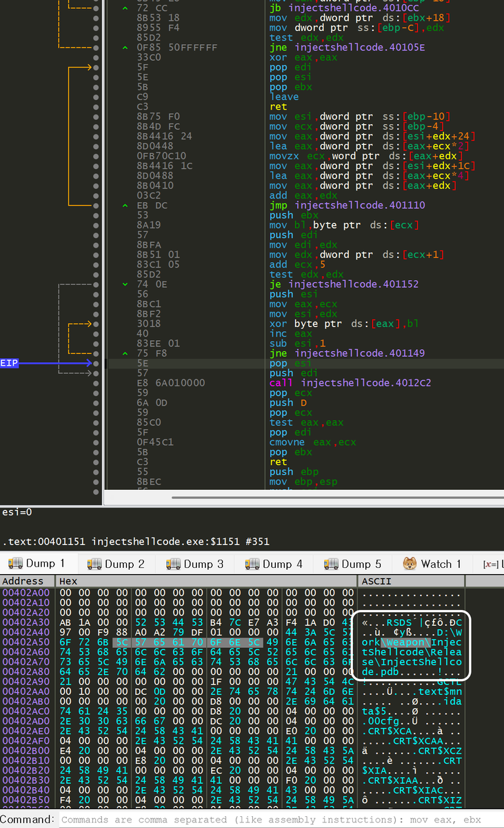
Task: Select dump address 00402B30
Action: click(x=26, y=780)
